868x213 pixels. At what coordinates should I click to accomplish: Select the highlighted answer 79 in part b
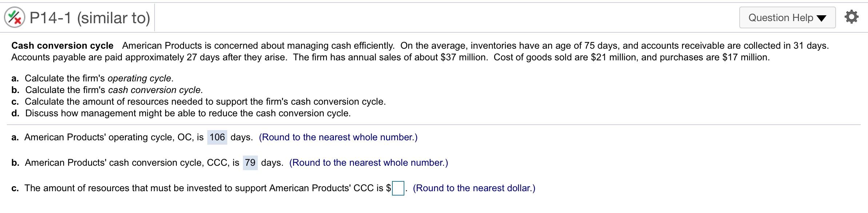(250, 163)
